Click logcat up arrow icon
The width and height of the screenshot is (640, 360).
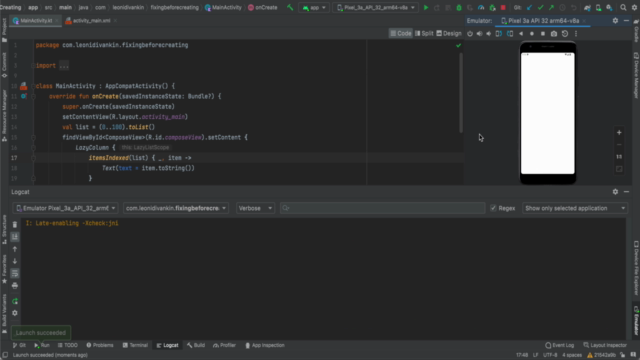15,249
